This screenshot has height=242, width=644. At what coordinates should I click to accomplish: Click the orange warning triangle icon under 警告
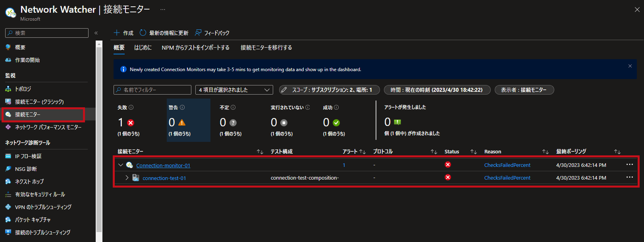point(182,122)
